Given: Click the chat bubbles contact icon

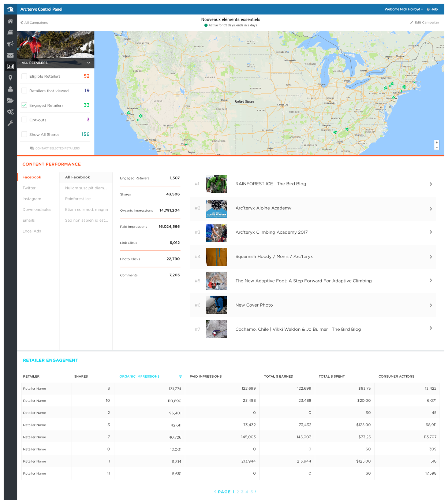Looking at the screenshot, I should click(32, 148).
